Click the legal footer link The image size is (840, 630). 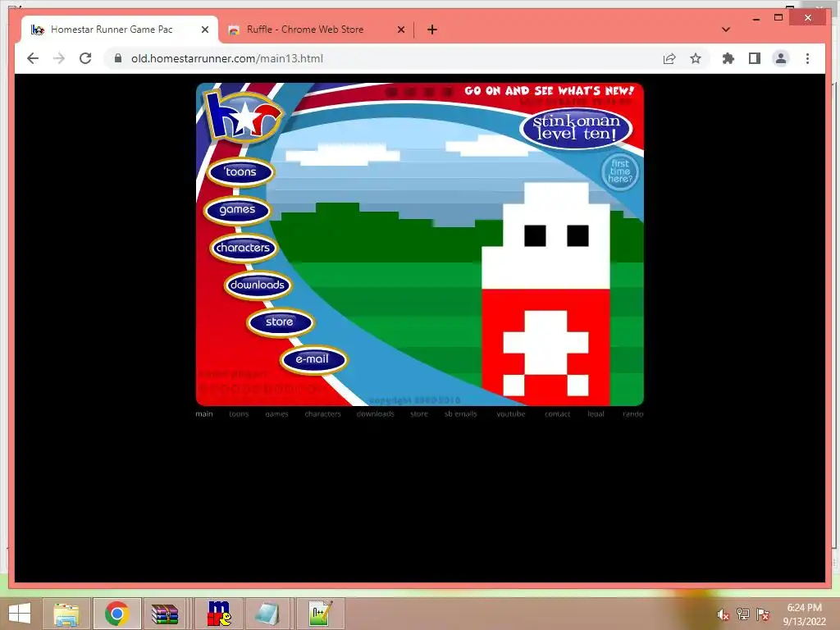pos(596,413)
